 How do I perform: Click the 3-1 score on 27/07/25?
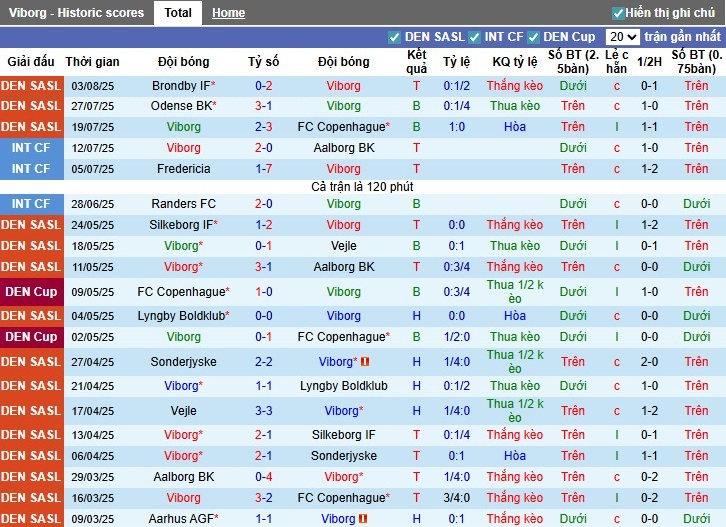click(263, 106)
